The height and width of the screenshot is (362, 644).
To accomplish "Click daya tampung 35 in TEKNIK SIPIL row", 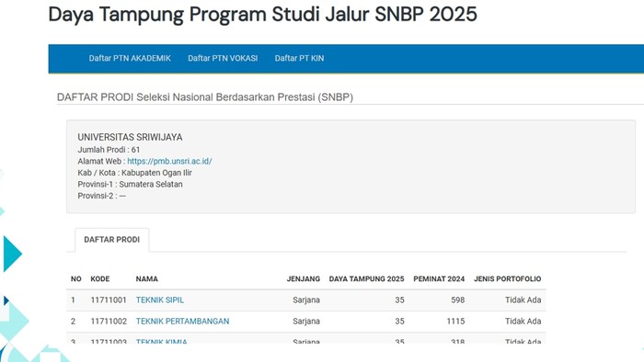I will 399,300.
